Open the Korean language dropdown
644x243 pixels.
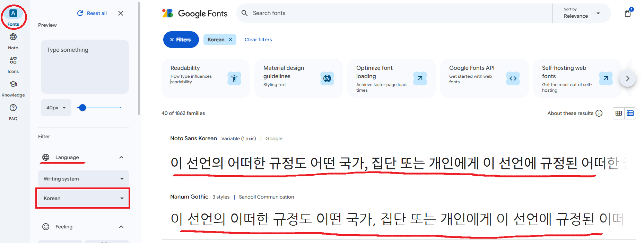(x=84, y=198)
